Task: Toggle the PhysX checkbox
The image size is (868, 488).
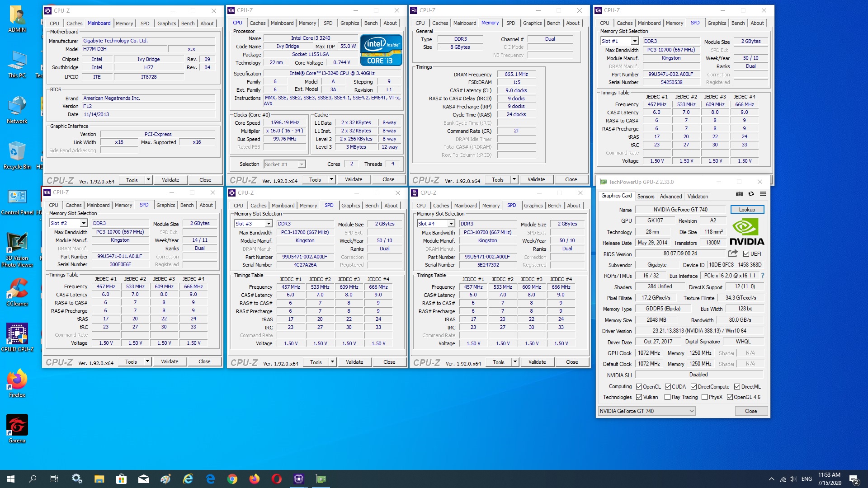Action: (704, 397)
